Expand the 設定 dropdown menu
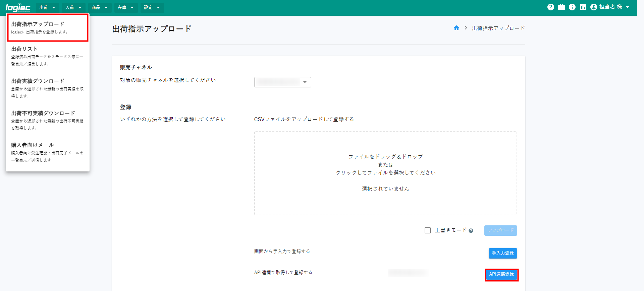Screen dimensions: 644x291 [152, 8]
